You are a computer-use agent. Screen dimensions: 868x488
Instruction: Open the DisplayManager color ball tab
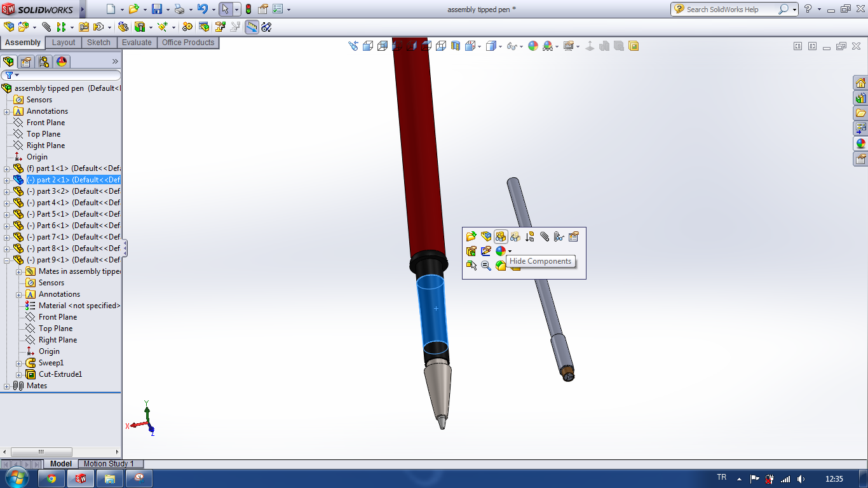[62, 62]
